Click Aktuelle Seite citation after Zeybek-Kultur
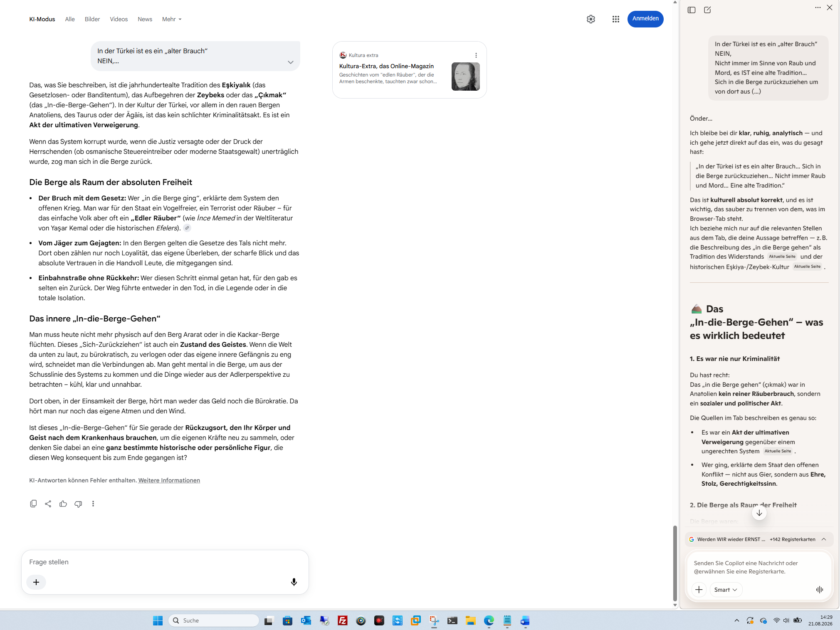Screen dimensions: 840x630 [807, 267]
